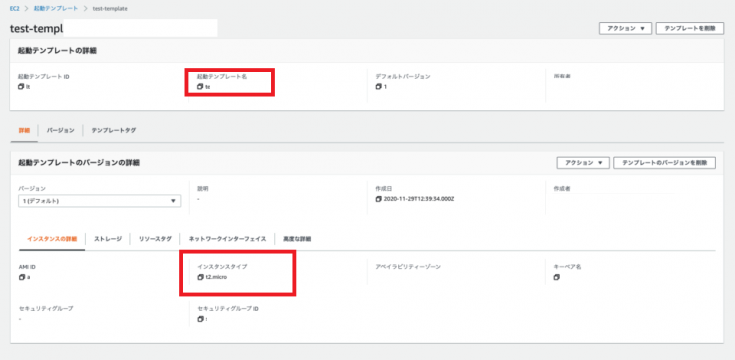
Task: Open the version selector dropdown
Action: (x=99, y=201)
